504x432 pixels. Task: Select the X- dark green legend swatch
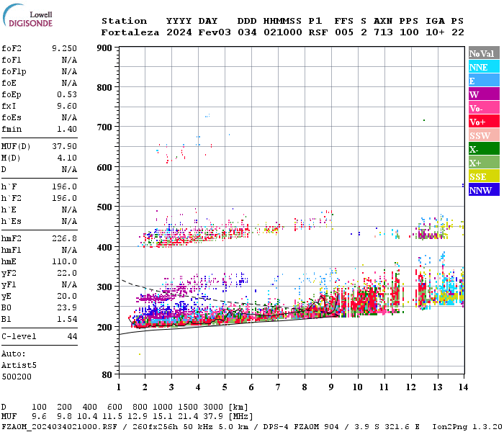coord(484,149)
